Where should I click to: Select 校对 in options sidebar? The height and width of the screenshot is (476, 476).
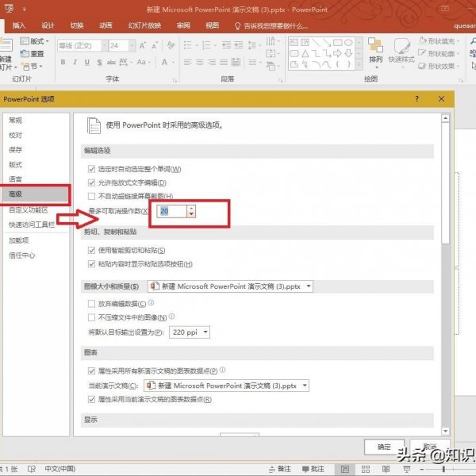coord(16,135)
